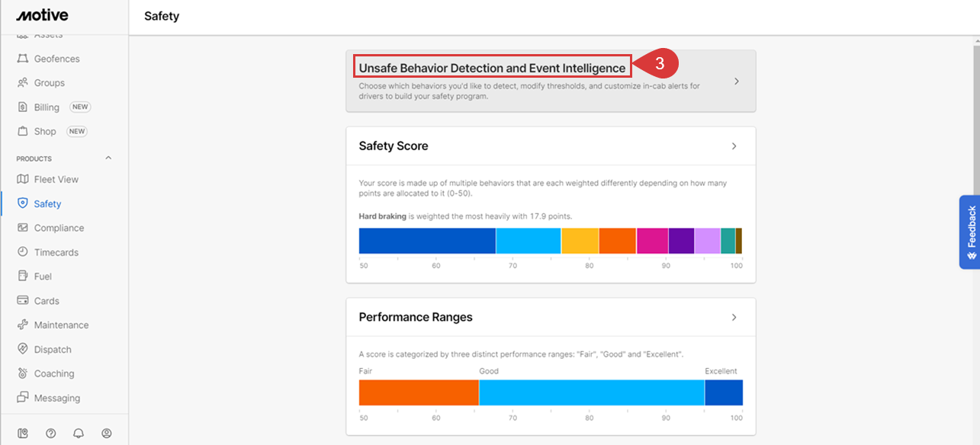Open the notifications bell icon

[x=79, y=433]
